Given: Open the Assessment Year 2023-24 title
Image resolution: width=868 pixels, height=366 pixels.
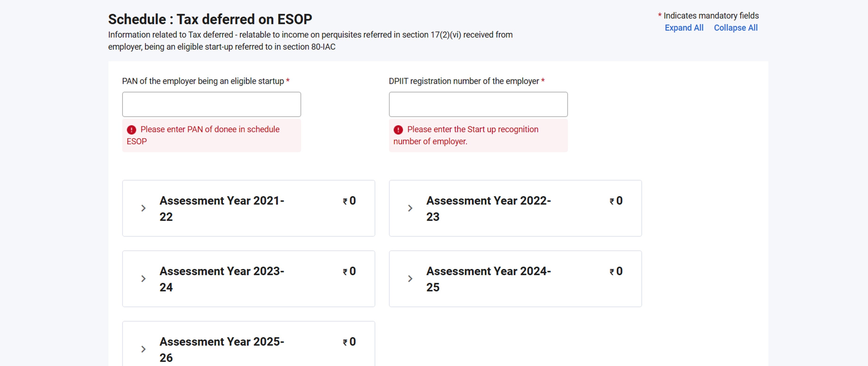Looking at the screenshot, I should [x=221, y=279].
